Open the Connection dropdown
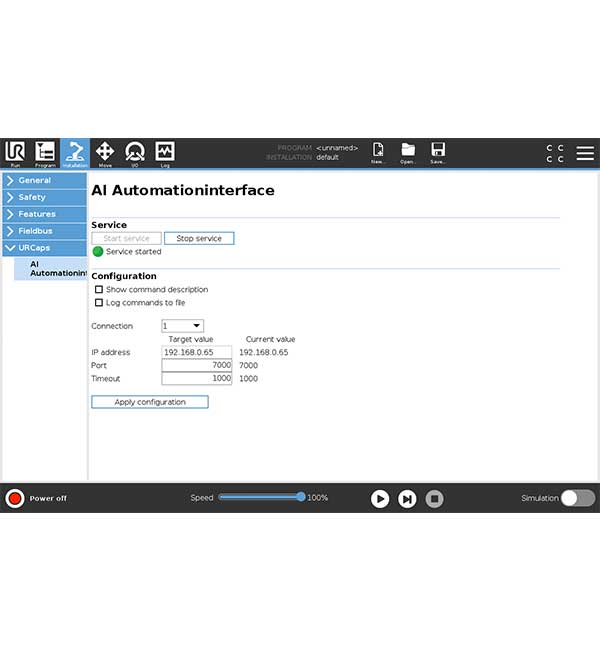Image resolution: width=600 pixels, height=650 pixels. click(182, 326)
